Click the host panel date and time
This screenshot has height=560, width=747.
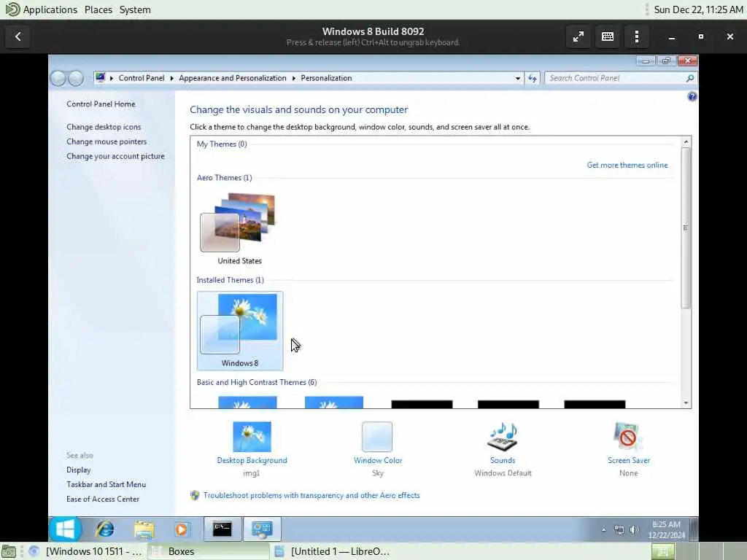pyautogui.click(x=698, y=9)
